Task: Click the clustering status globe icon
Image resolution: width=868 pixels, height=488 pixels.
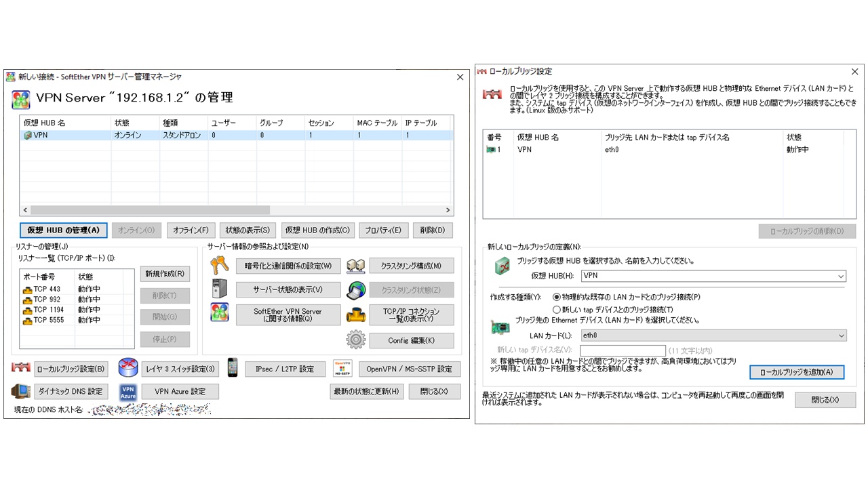Action: (x=356, y=290)
